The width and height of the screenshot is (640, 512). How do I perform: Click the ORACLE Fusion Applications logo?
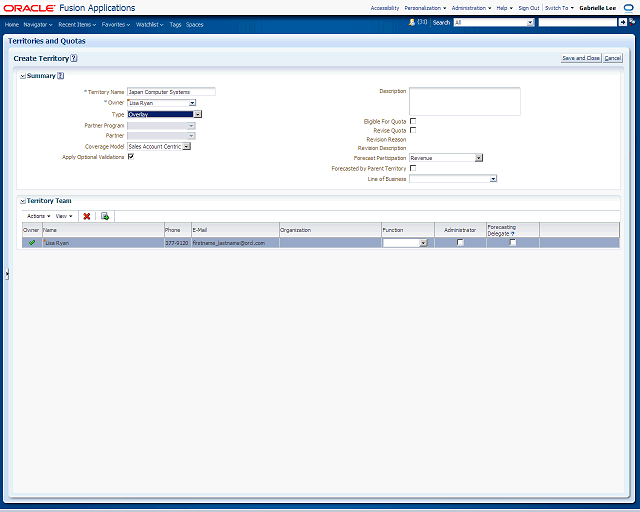tap(69, 8)
